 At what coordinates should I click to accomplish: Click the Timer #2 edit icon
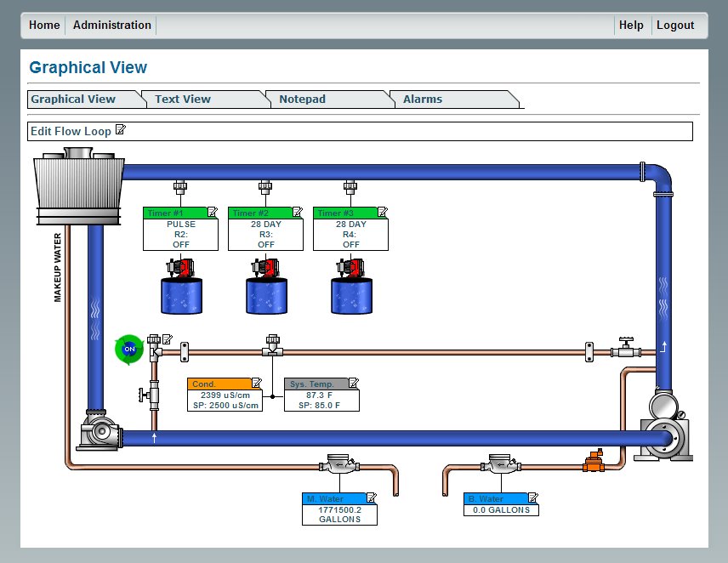pyautogui.click(x=297, y=213)
